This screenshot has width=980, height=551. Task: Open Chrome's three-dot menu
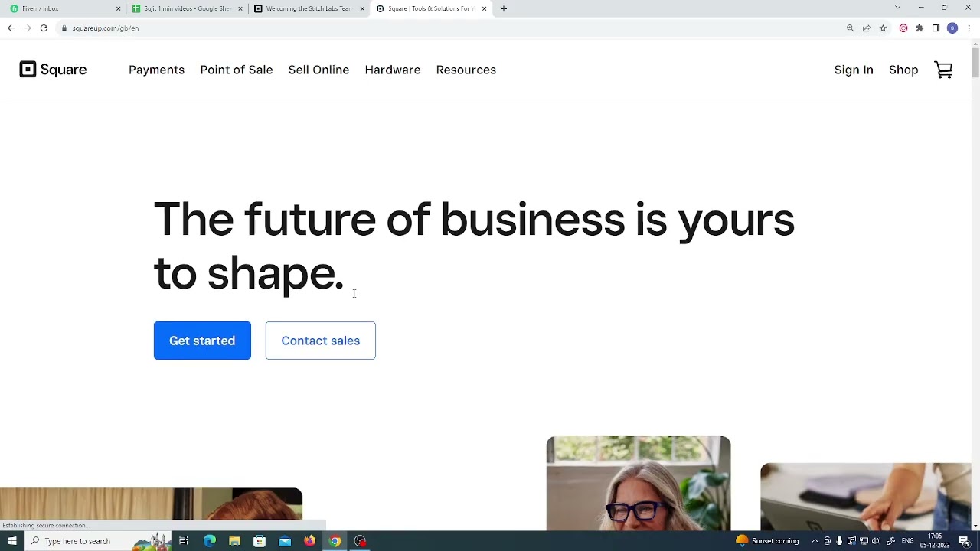[969, 28]
